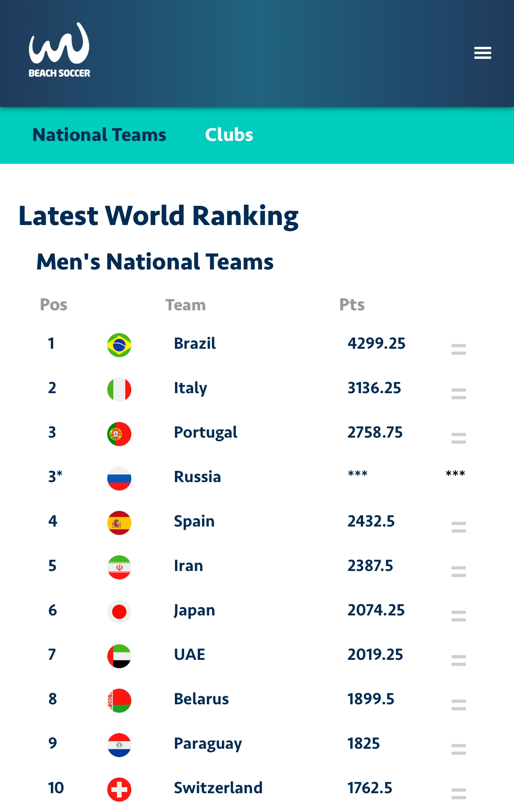The width and height of the screenshot is (514, 812).
Task: Open the Paraguay team link
Action: pos(208,744)
